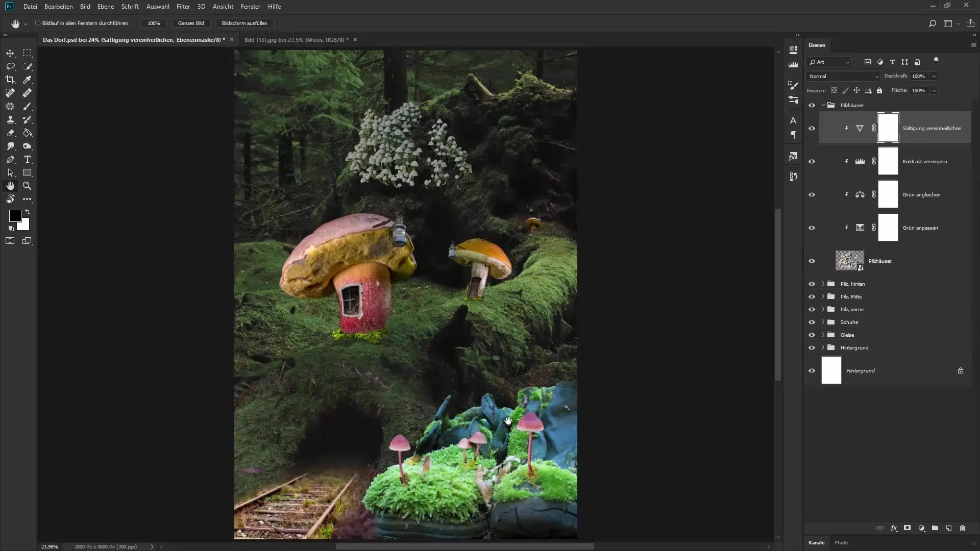This screenshot has height=551, width=980.
Task: Enable Bildlauf in allen Fenstern durchführen checkbox
Action: pyautogui.click(x=38, y=23)
